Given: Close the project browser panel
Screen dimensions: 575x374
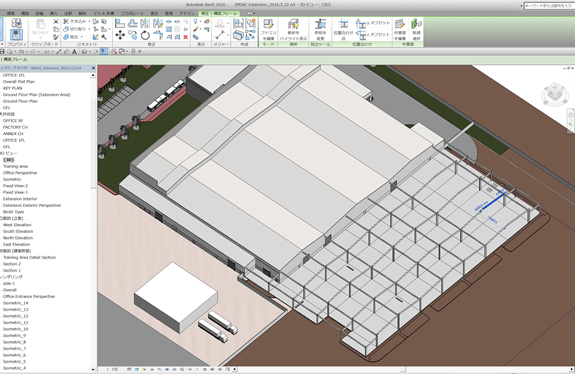Looking at the screenshot, I should click(93, 68).
